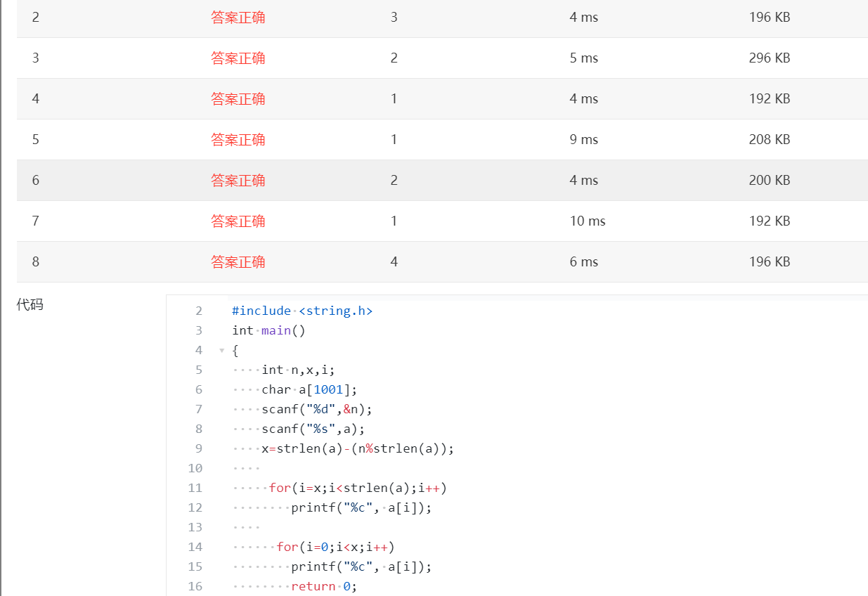
Task: Click the int main() line in the code
Action: (x=269, y=330)
